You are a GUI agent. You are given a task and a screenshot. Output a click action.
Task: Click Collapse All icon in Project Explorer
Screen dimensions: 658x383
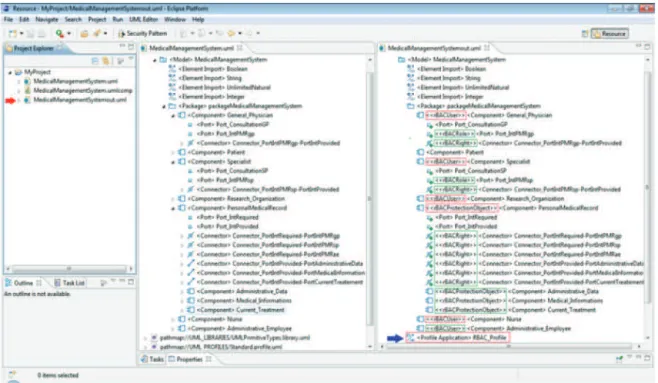[95, 61]
